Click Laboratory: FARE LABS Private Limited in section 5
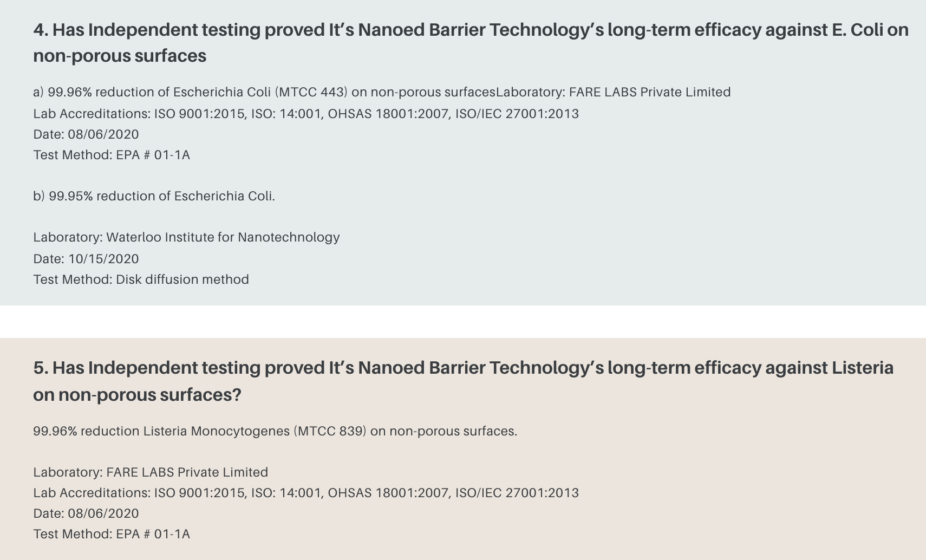Screen dimensions: 926x560 (x=151, y=472)
